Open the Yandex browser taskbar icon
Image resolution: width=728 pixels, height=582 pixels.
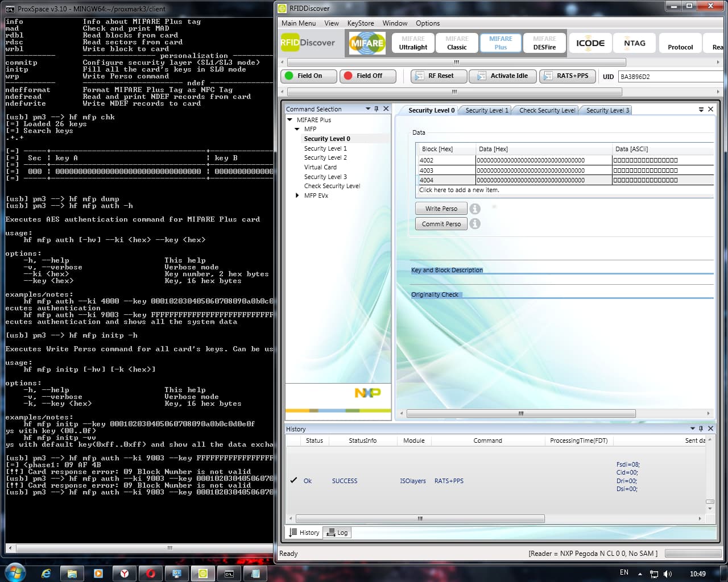point(124,573)
